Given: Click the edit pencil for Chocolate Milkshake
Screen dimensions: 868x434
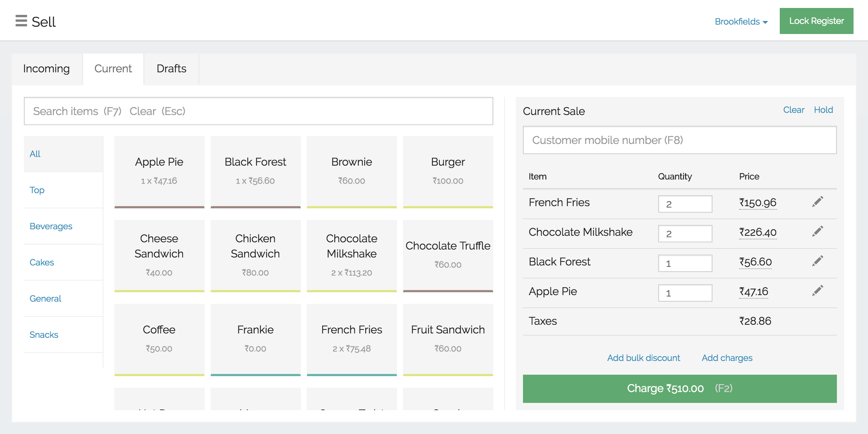Looking at the screenshot, I should point(817,231).
